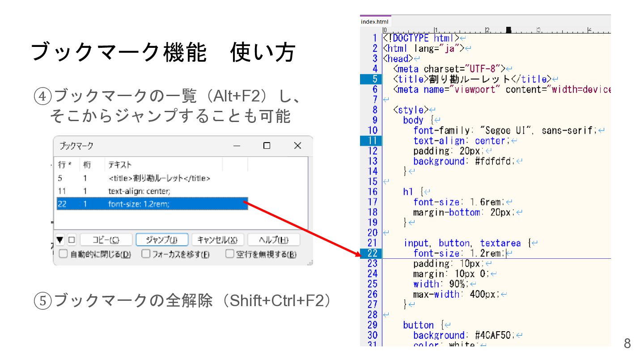Click the 'width: 90%;' code line
The image size is (644, 362).
pos(441,284)
